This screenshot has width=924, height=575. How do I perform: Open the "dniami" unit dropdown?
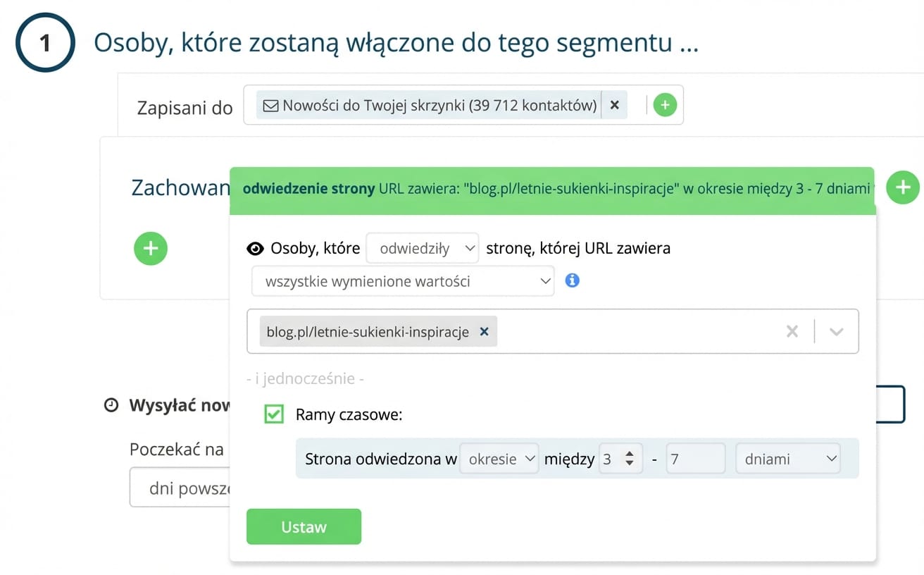[x=787, y=459]
